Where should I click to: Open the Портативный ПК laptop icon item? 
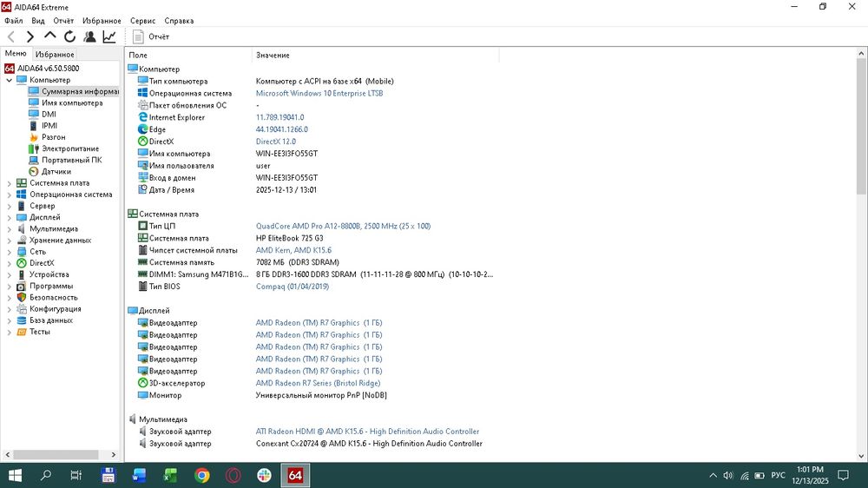tap(34, 160)
